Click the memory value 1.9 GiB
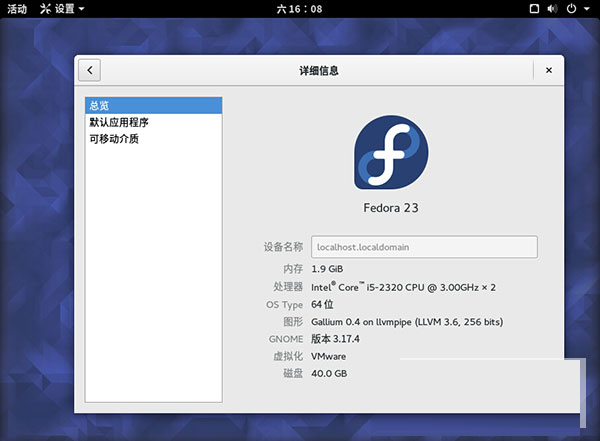Screen dimensions: 600x441 (327, 269)
